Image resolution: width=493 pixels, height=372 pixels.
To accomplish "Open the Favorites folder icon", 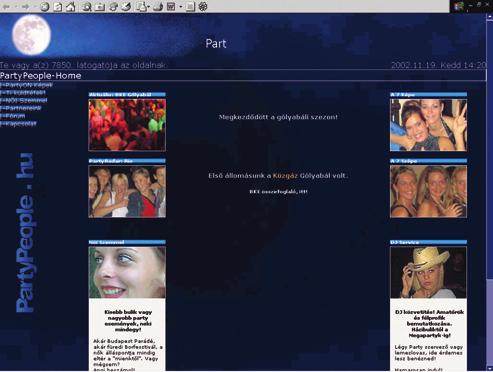I will (x=100, y=7).
